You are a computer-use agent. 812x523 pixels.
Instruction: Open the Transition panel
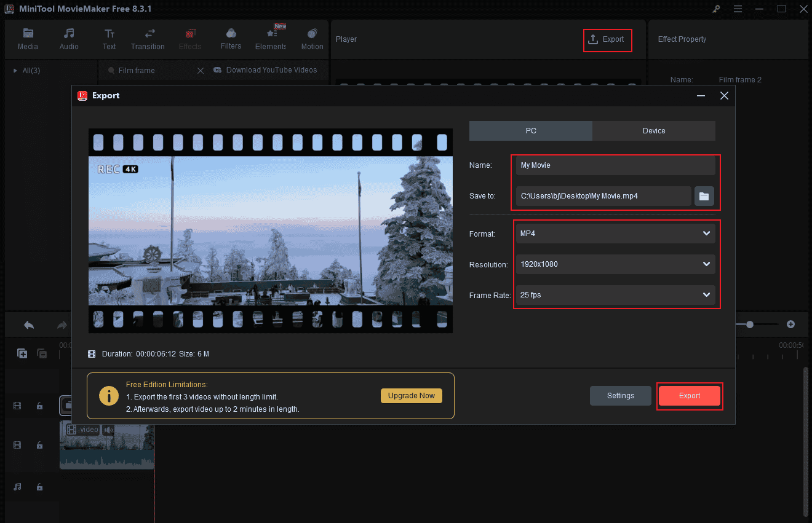pos(148,38)
